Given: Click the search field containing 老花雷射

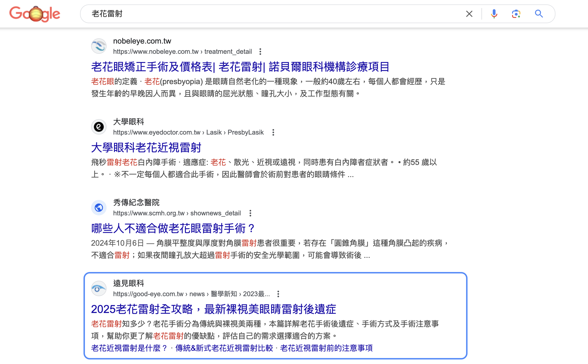Looking at the screenshot, I should coord(276,14).
